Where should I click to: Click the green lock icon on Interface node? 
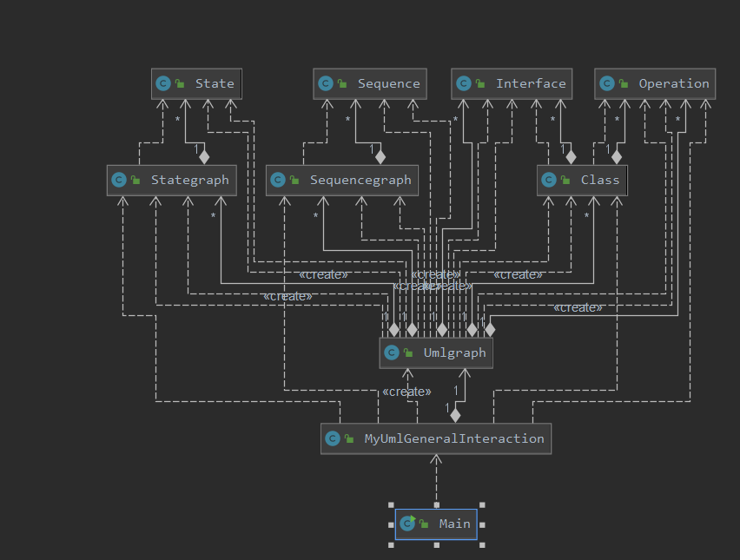[480, 84]
